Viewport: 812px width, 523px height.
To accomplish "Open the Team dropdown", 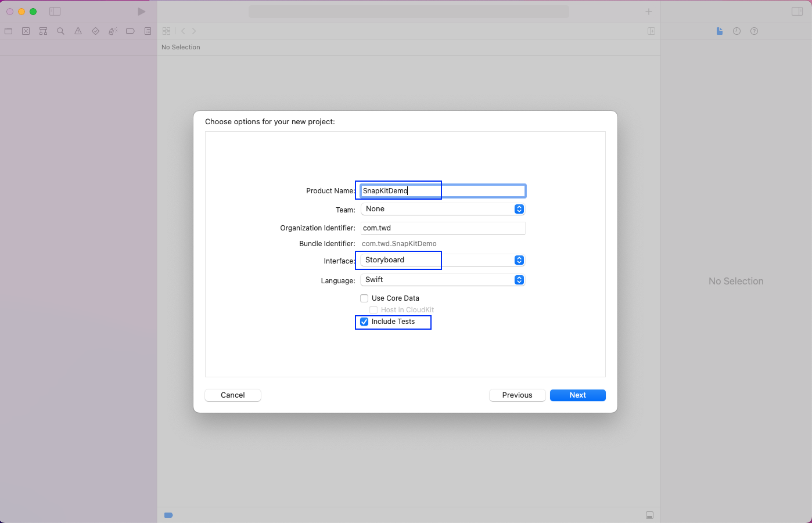I will coord(443,209).
